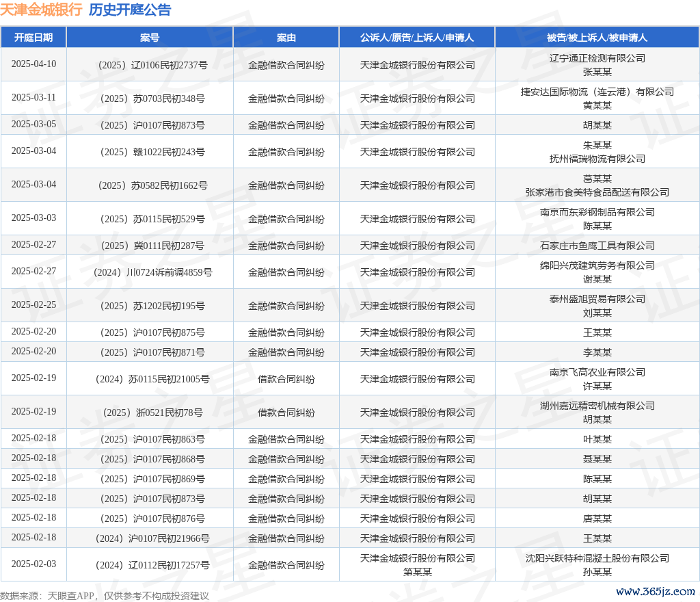
Task: Click date cell 2025-04-10
Action: 33,64
